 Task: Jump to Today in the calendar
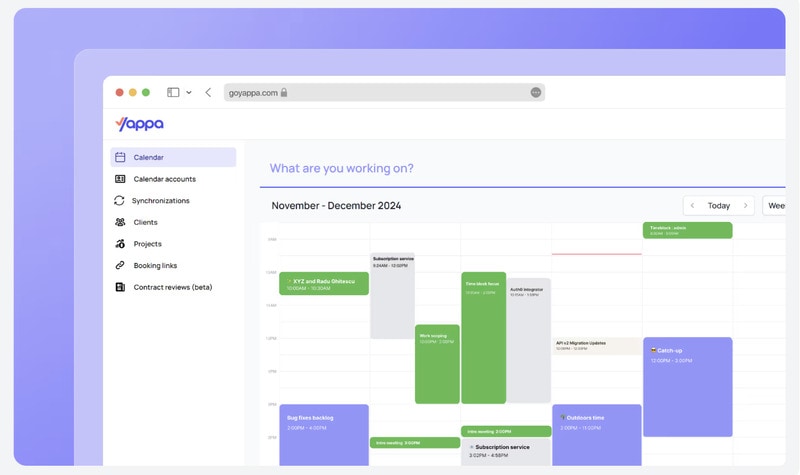point(718,206)
